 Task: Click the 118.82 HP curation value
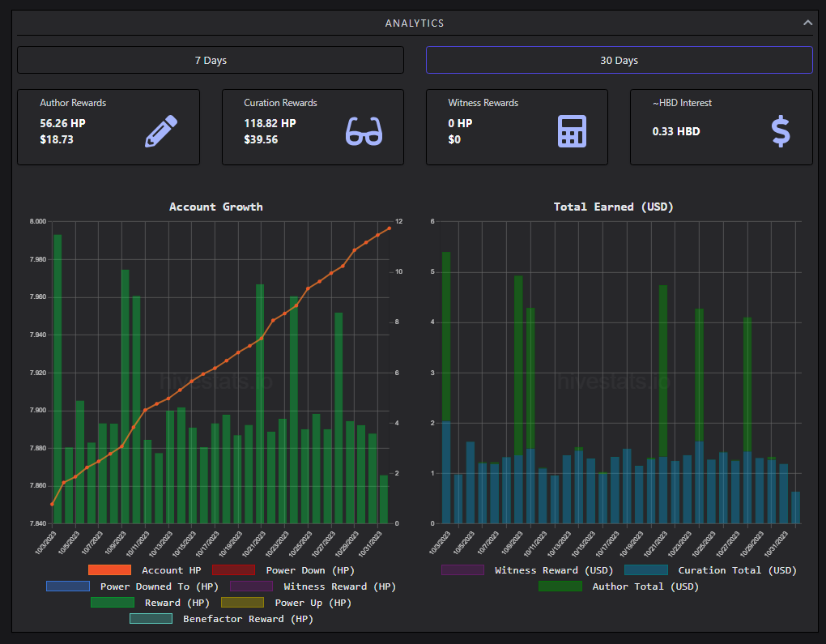pos(270,123)
